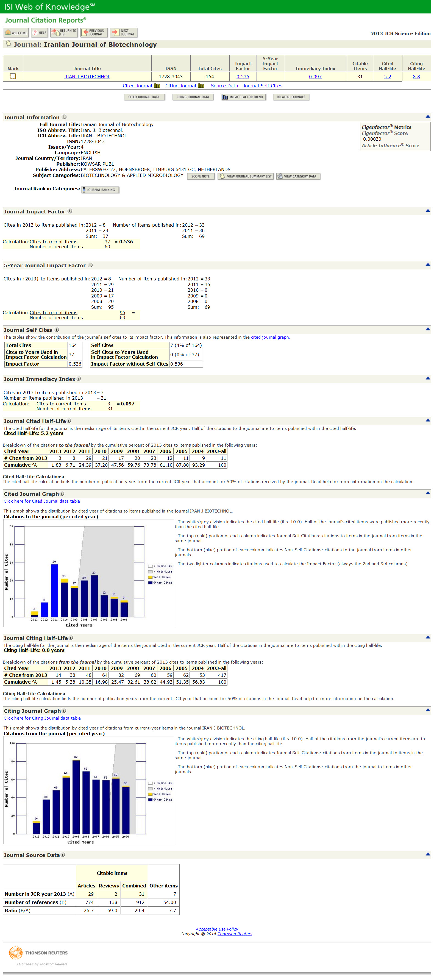434x980 pixels.
Task: Collapse the 5-Year Journal Impact Factor section
Action: coord(427,265)
